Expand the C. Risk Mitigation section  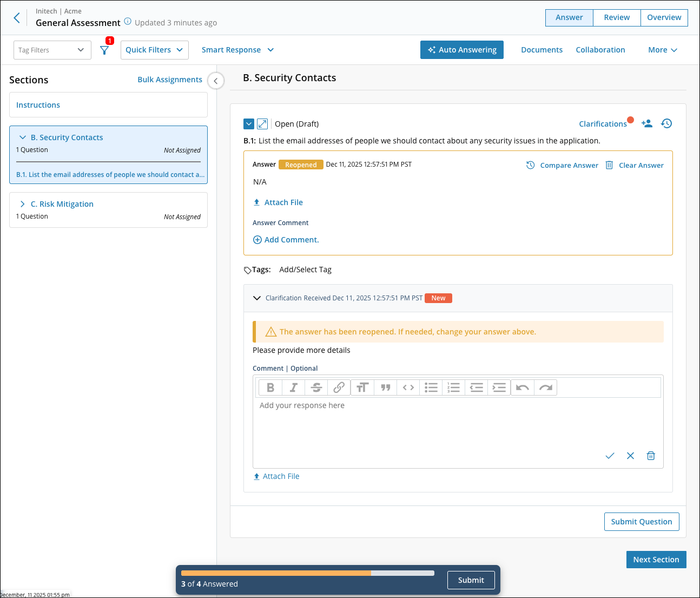click(23, 204)
